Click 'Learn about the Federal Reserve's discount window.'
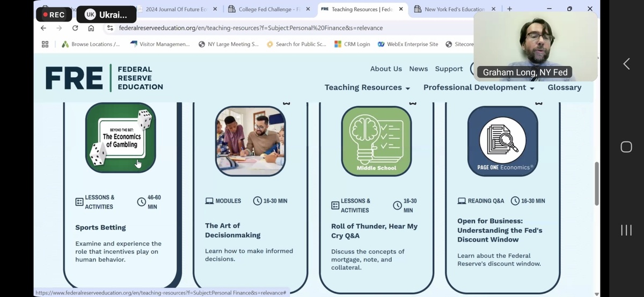The image size is (644, 297). tap(499, 259)
